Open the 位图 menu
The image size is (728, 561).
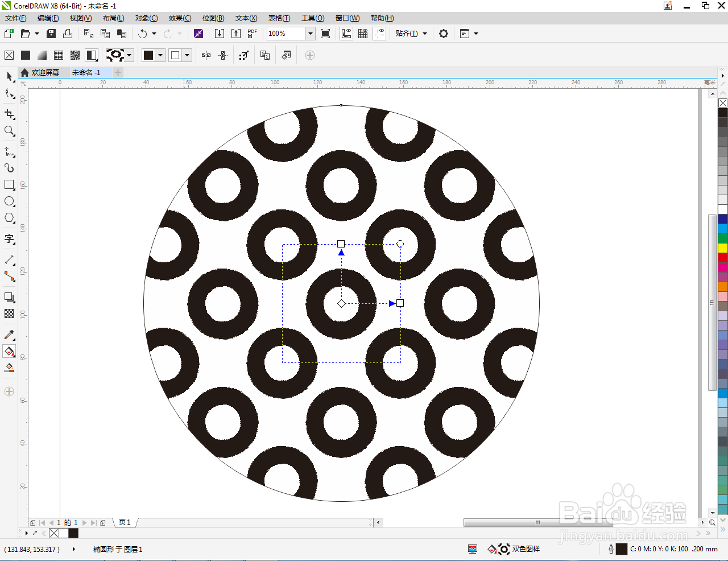[213, 18]
